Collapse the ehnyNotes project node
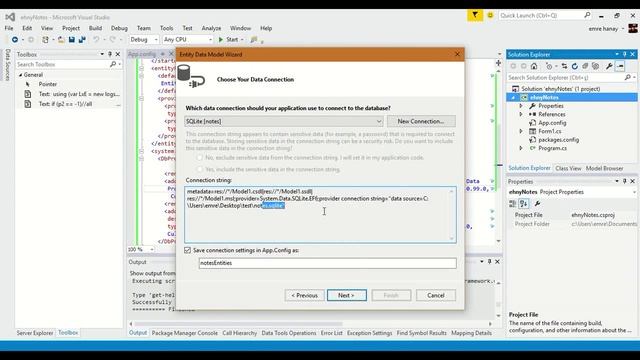The image size is (640, 360). pyautogui.click(x=513, y=98)
